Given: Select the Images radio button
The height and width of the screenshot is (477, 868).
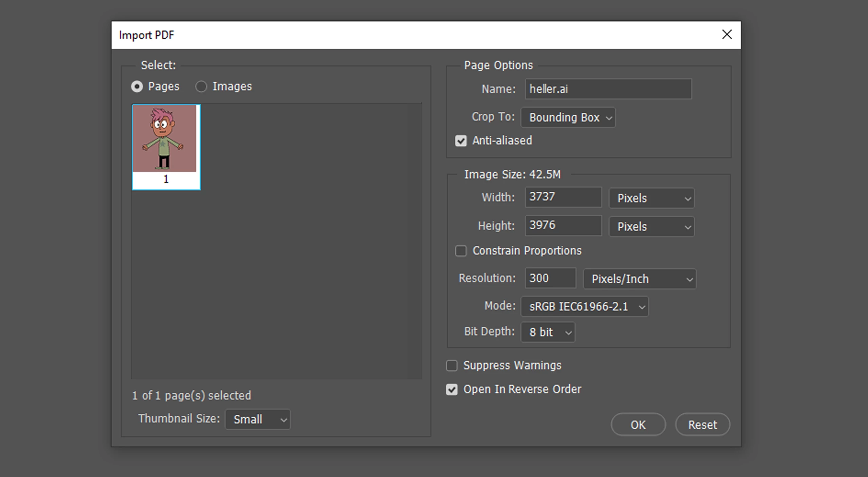Looking at the screenshot, I should pyautogui.click(x=201, y=87).
